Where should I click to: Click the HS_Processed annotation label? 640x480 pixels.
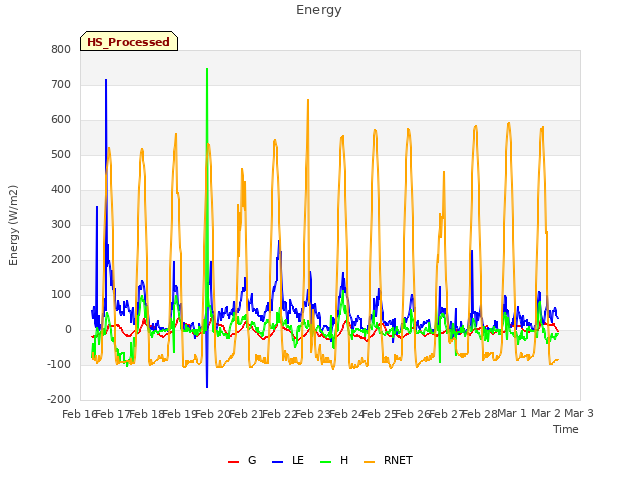129,42
